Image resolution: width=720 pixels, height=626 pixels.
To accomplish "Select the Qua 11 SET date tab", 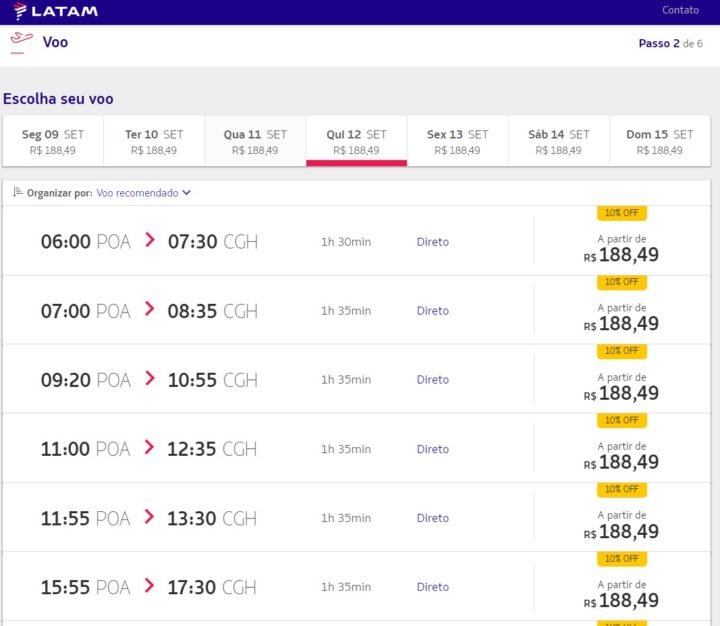I will pyautogui.click(x=255, y=141).
